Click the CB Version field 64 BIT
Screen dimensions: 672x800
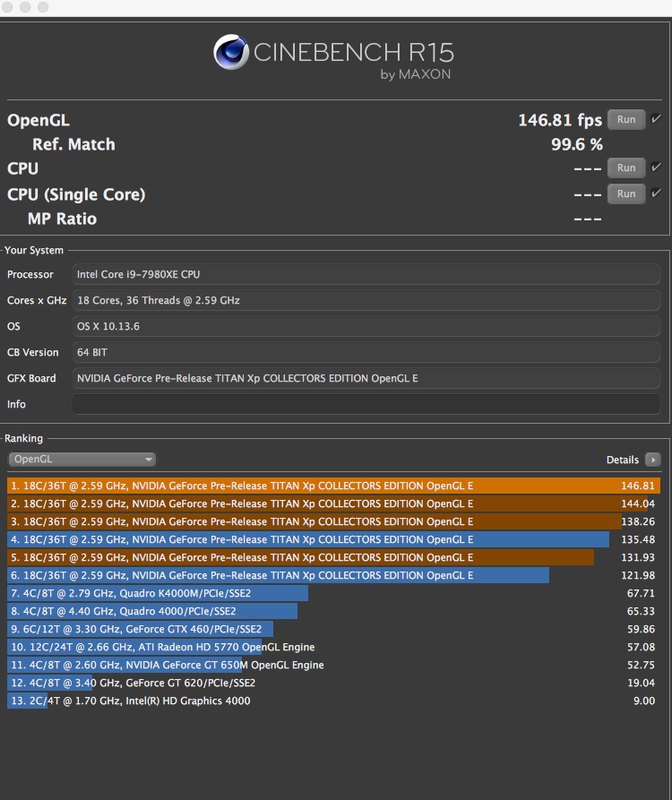[x=366, y=353]
